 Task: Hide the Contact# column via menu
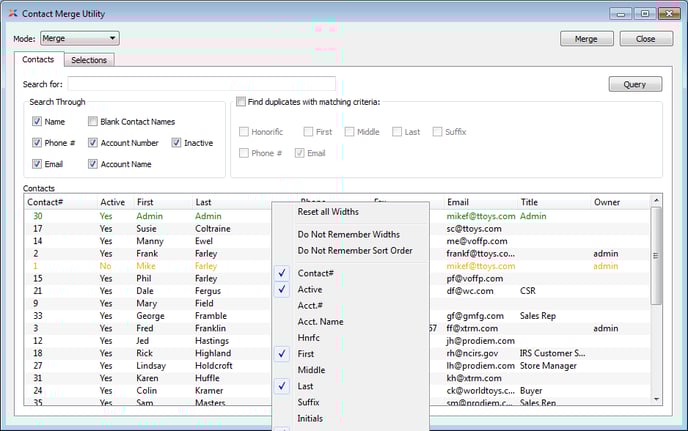pyautogui.click(x=317, y=272)
